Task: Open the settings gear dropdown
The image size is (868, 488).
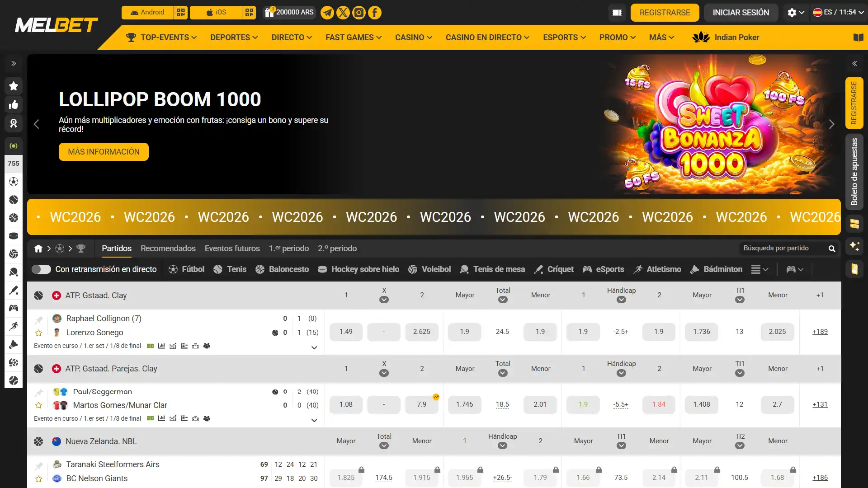Action: (x=796, y=13)
